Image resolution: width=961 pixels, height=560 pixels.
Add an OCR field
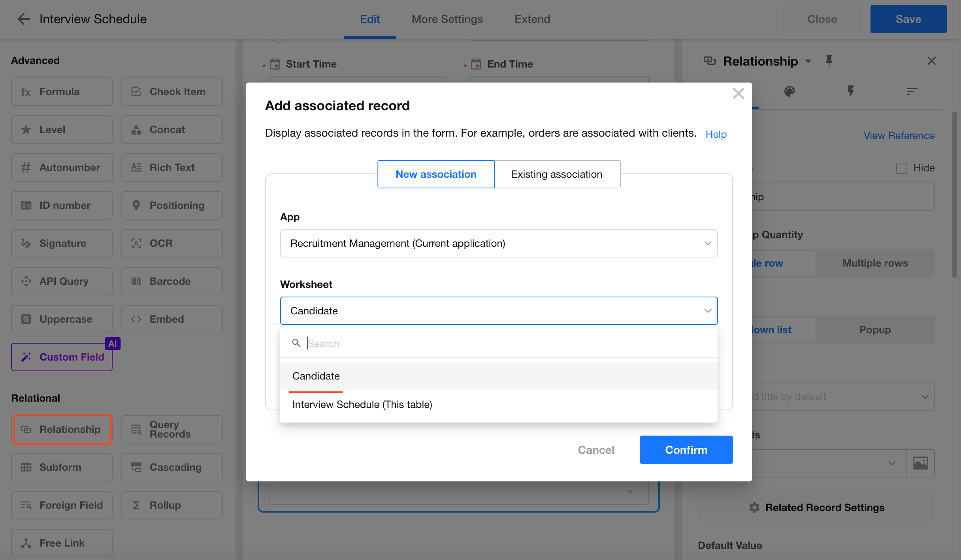click(172, 243)
